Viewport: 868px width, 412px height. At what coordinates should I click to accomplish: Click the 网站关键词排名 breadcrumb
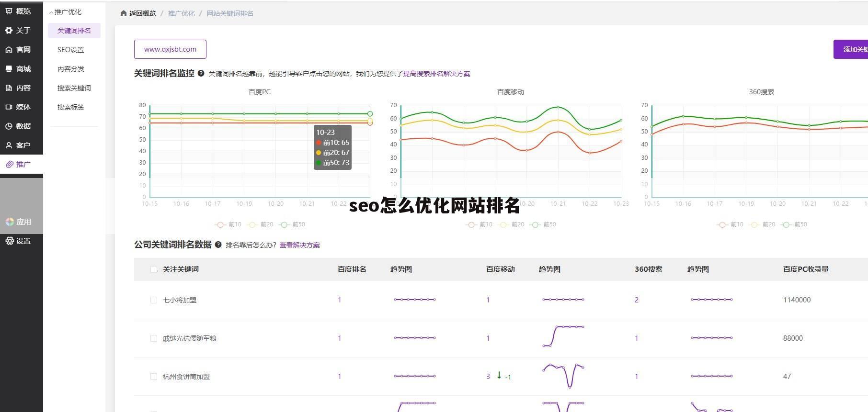point(230,13)
